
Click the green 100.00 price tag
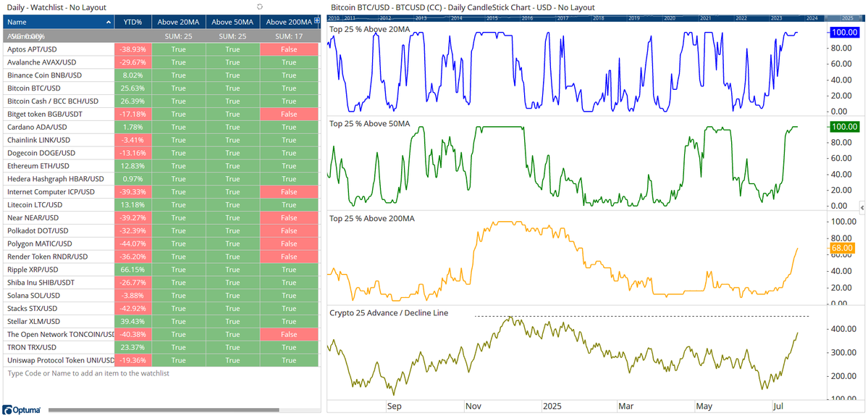click(844, 127)
